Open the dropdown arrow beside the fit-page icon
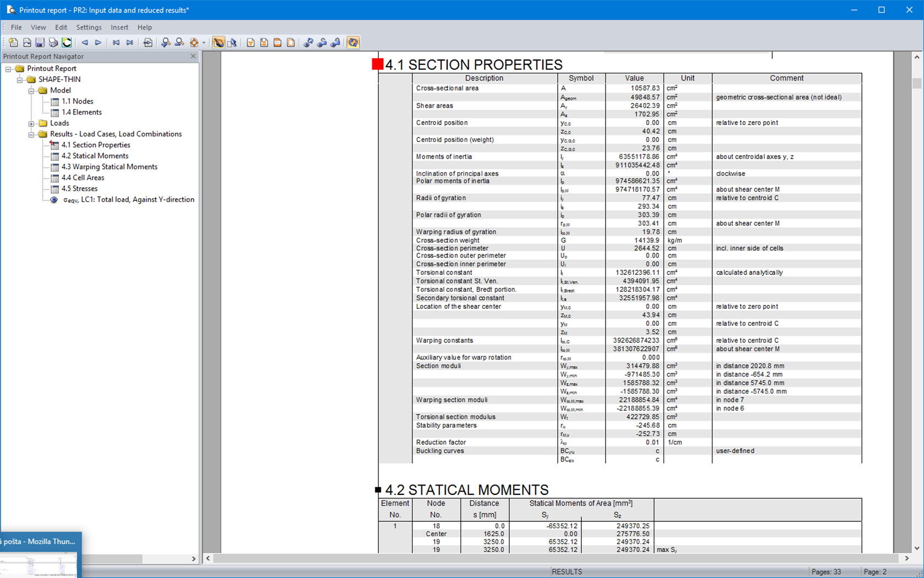The width and height of the screenshot is (924, 578). (x=204, y=42)
